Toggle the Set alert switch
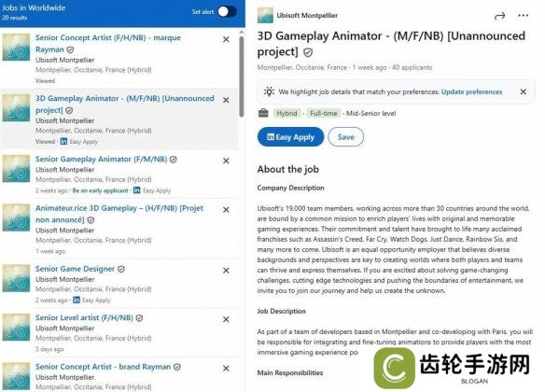 tap(227, 12)
